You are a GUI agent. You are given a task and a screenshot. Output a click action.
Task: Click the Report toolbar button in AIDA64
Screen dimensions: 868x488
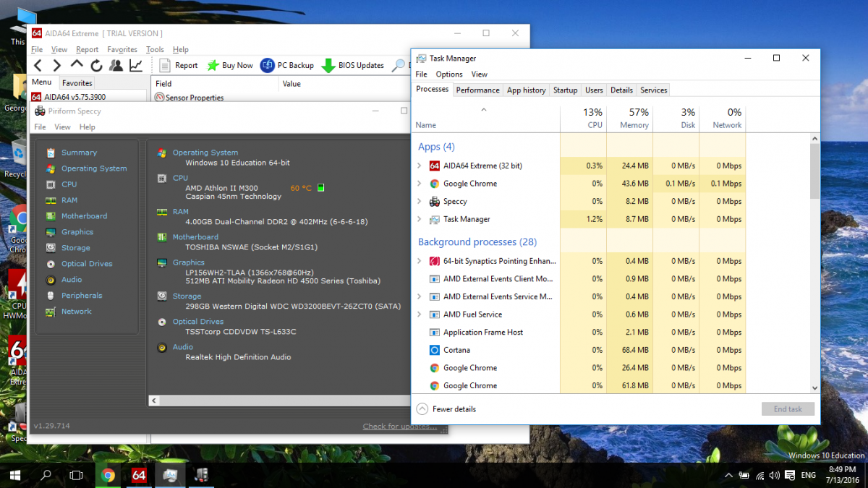pos(178,65)
